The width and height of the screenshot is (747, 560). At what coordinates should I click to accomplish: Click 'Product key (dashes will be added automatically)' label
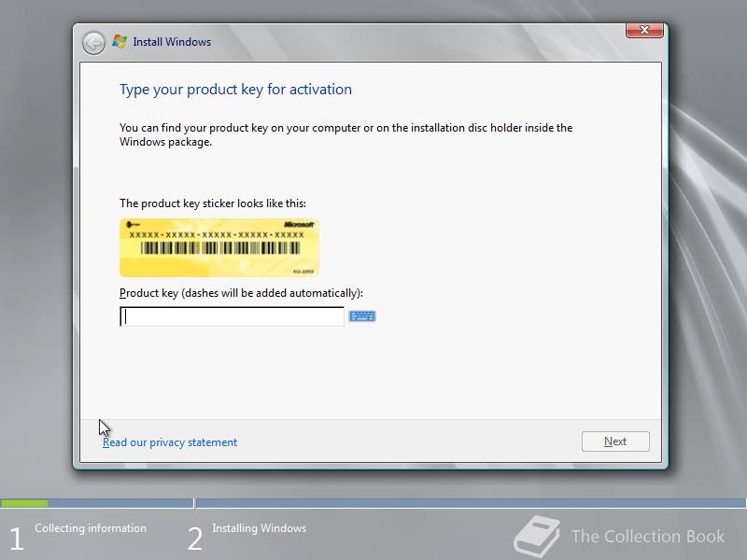[241, 293]
